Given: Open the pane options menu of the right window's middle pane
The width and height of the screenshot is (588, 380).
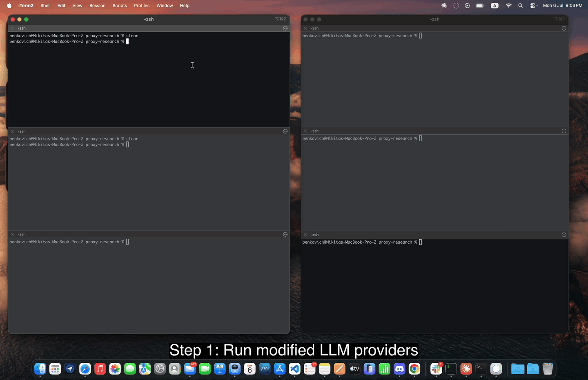Looking at the screenshot, I should 564,131.
